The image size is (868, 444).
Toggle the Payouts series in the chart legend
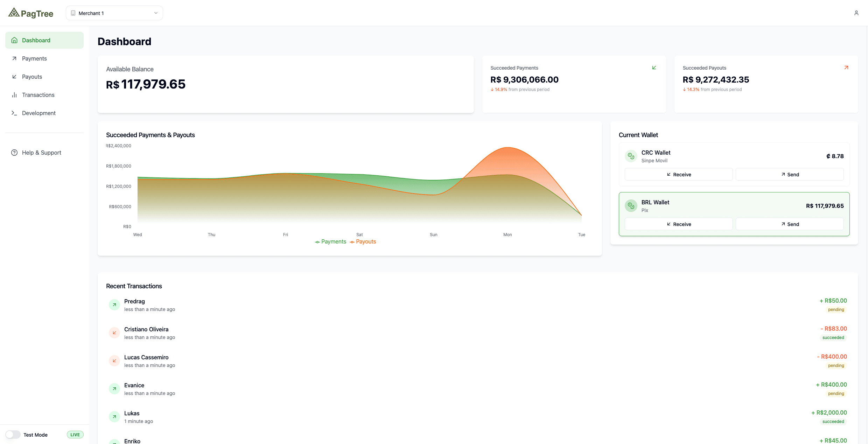click(x=363, y=241)
